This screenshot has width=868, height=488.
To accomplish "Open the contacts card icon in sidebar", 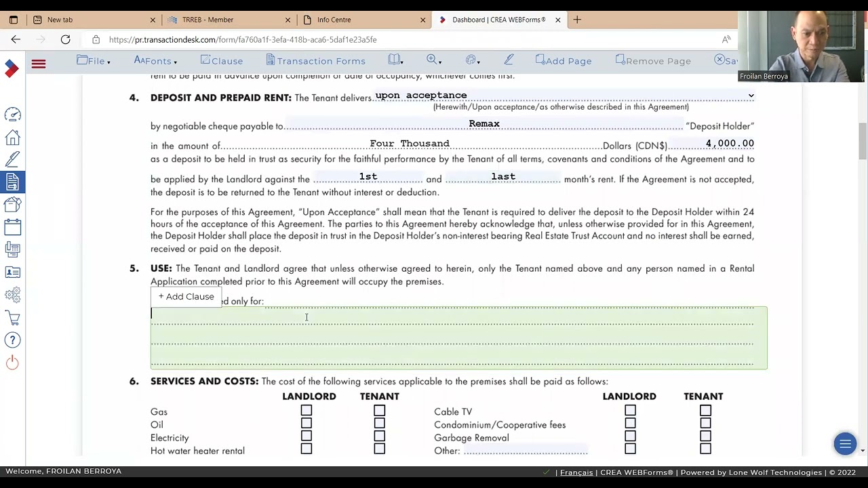I will [x=12, y=272].
